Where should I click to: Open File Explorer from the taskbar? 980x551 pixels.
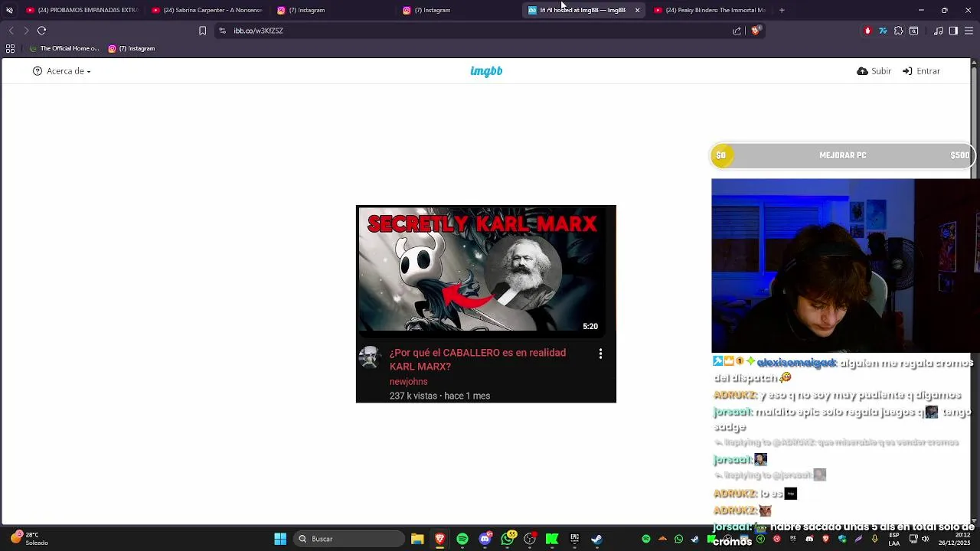417,539
